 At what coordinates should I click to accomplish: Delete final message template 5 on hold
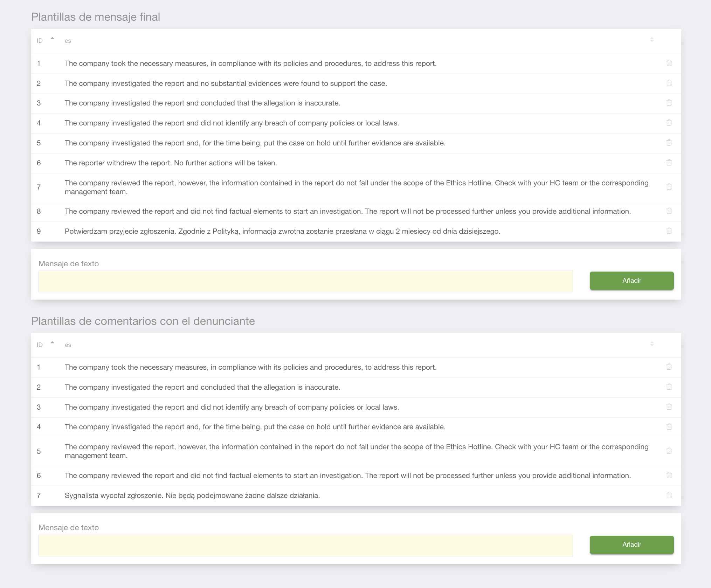pyautogui.click(x=669, y=143)
